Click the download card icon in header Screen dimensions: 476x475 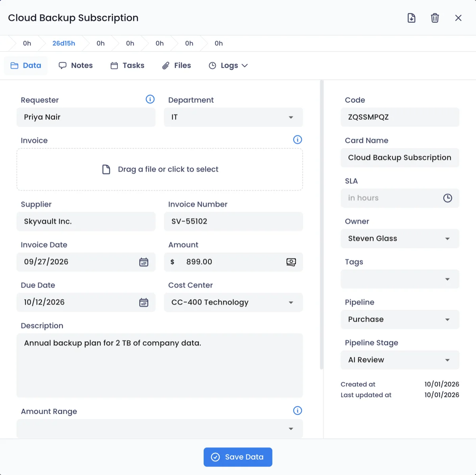coord(411,18)
